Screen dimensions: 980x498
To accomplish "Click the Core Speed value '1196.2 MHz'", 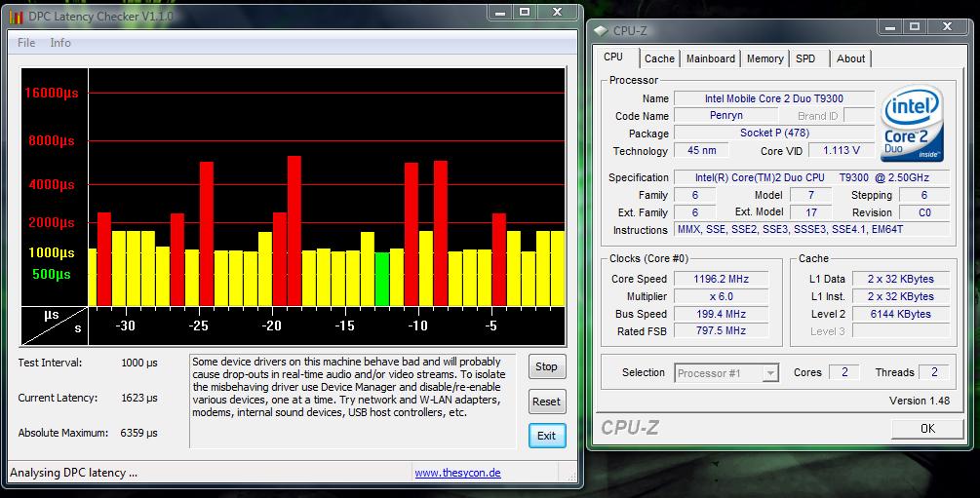I will (x=721, y=279).
